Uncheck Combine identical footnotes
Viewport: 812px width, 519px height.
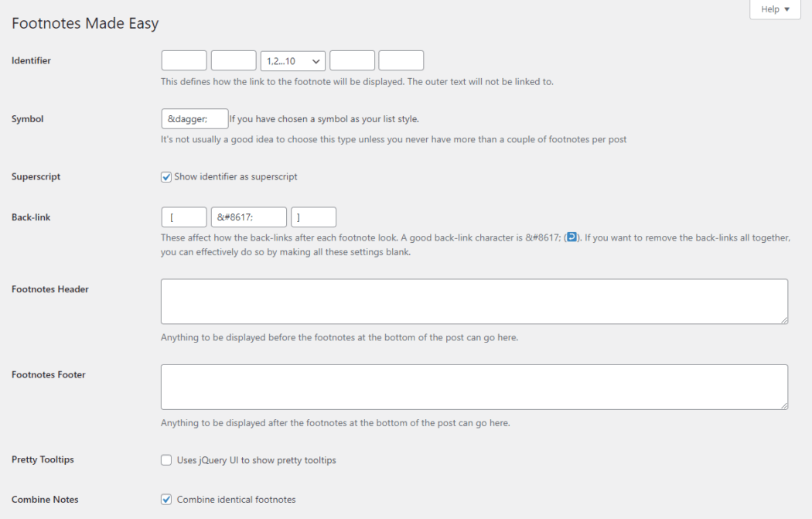165,499
